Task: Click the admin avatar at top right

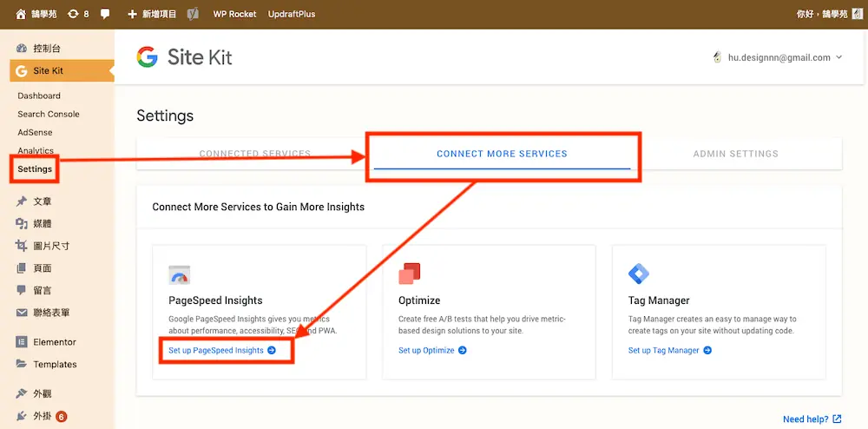Action: pyautogui.click(x=857, y=15)
